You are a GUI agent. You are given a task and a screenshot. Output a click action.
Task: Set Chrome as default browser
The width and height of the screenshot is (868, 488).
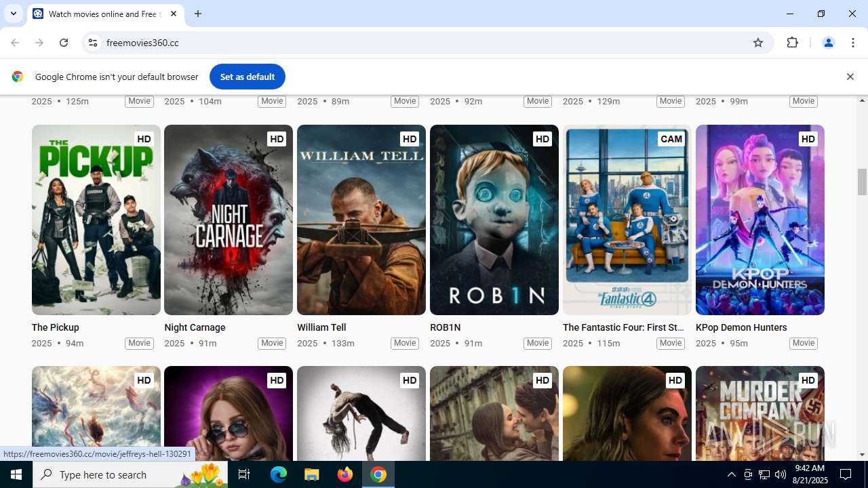247,77
